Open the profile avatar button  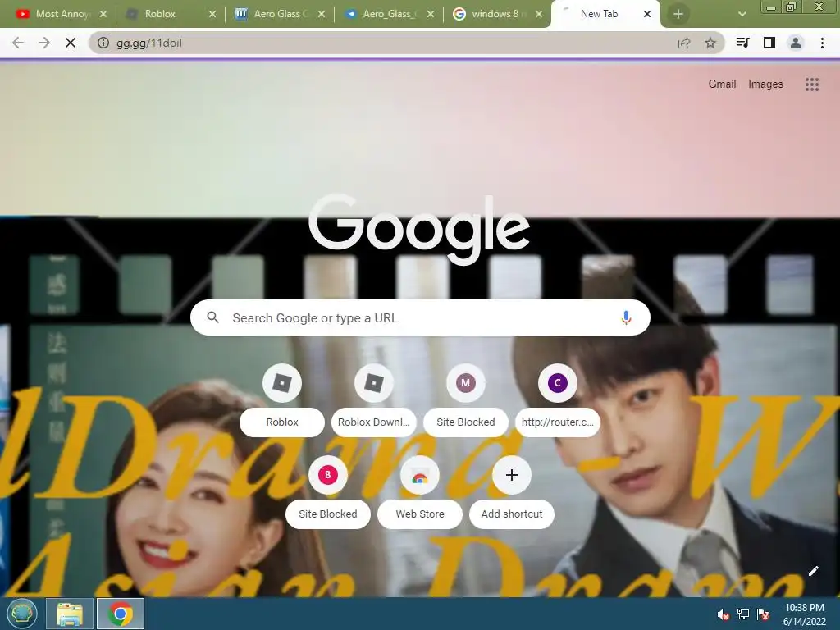coord(796,43)
